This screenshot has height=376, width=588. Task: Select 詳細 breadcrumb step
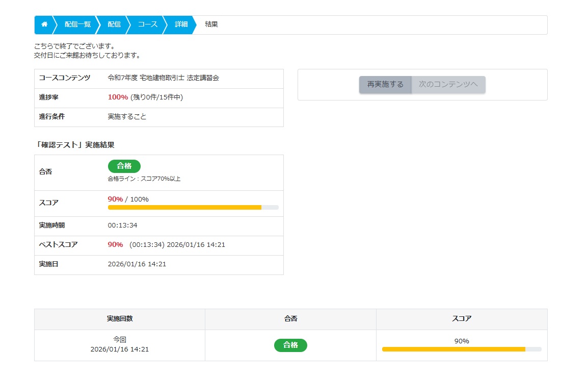click(x=181, y=24)
